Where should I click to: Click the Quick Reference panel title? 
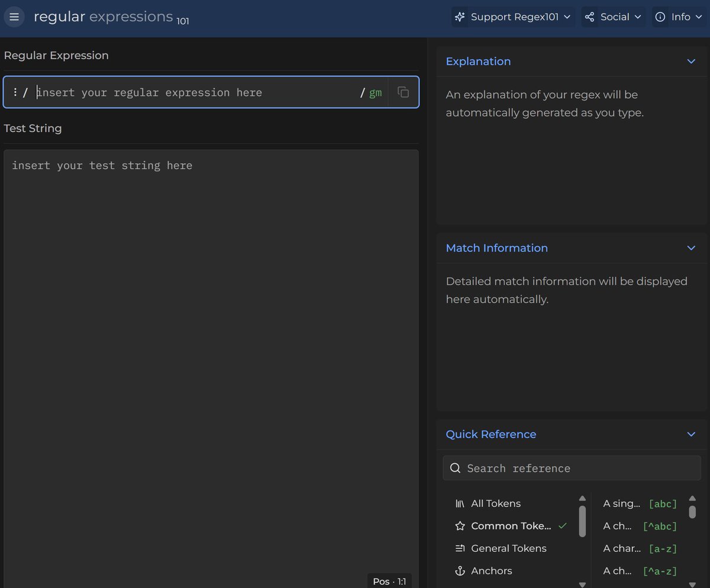[x=490, y=434]
